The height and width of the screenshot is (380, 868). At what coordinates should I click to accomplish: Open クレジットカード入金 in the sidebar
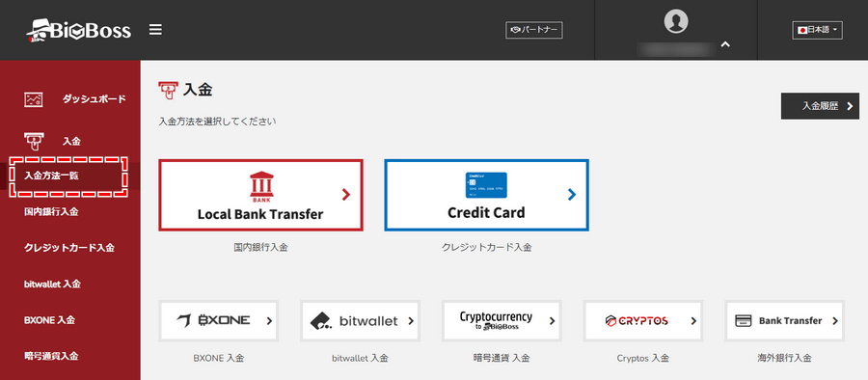click(69, 248)
